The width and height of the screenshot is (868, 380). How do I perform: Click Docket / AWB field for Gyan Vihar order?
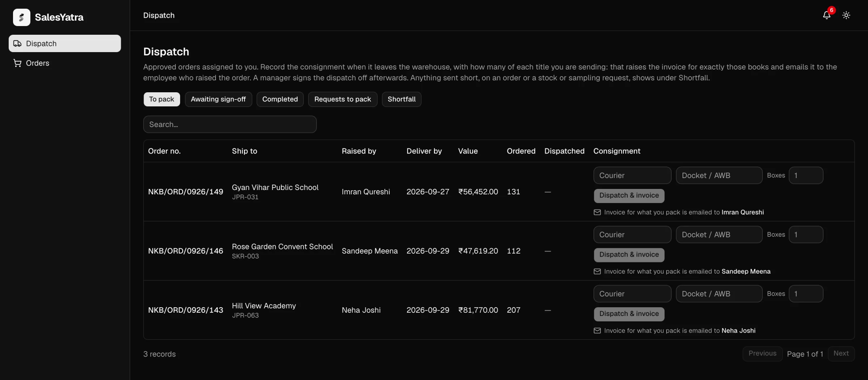click(x=719, y=176)
